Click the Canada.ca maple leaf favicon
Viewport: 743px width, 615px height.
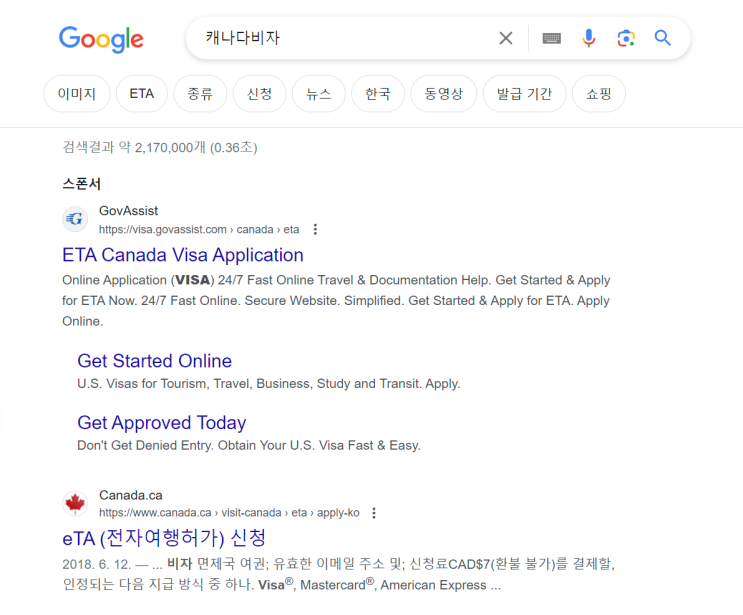(x=75, y=503)
